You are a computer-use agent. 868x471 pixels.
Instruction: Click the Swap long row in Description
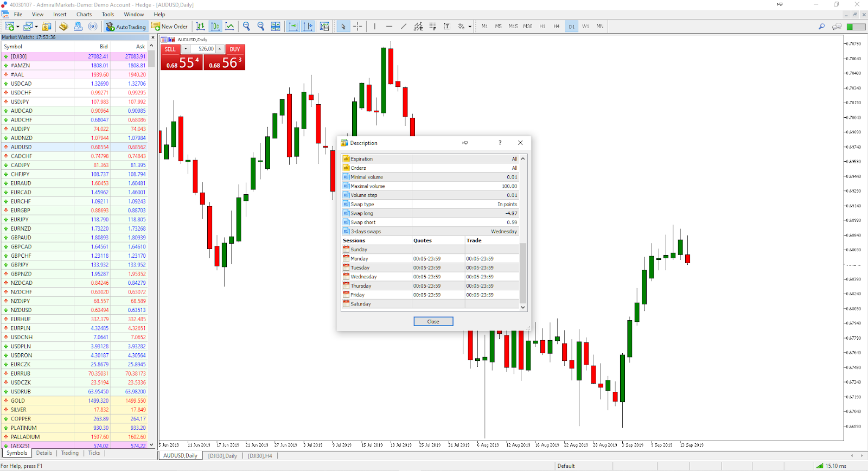click(430, 213)
